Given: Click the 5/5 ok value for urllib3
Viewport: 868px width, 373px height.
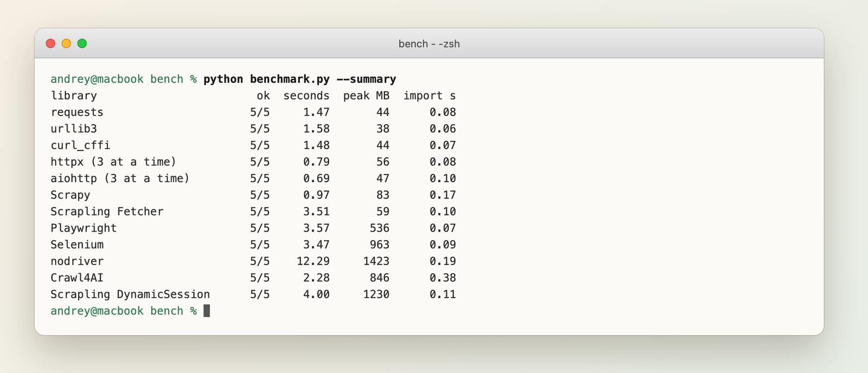Looking at the screenshot, I should click(260, 129).
